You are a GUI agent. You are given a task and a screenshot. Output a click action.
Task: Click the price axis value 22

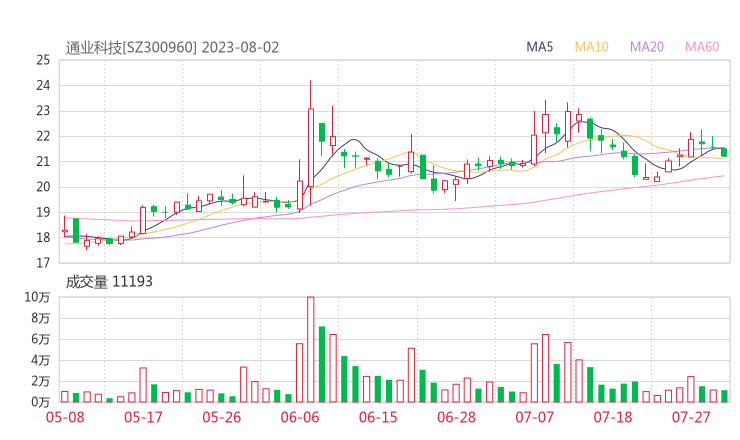click(43, 136)
